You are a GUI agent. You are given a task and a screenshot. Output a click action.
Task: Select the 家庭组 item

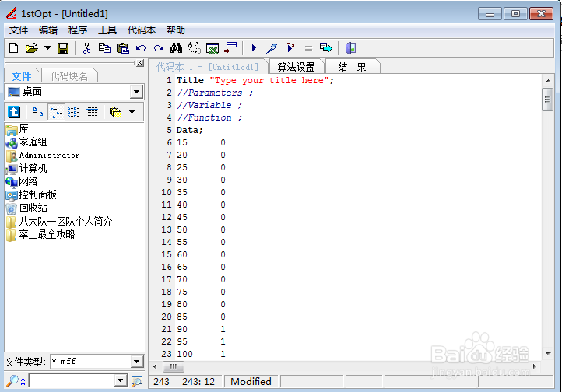coord(26,142)
